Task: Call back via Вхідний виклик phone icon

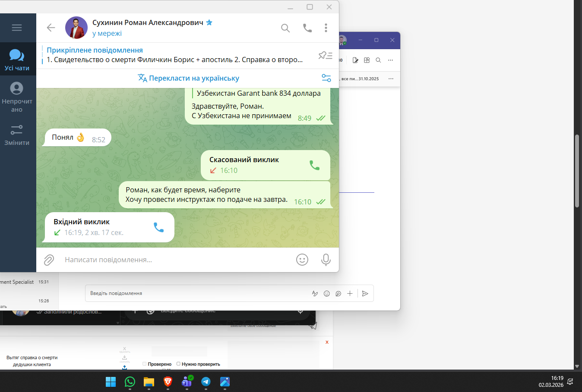Action: (x=159, y=227)
